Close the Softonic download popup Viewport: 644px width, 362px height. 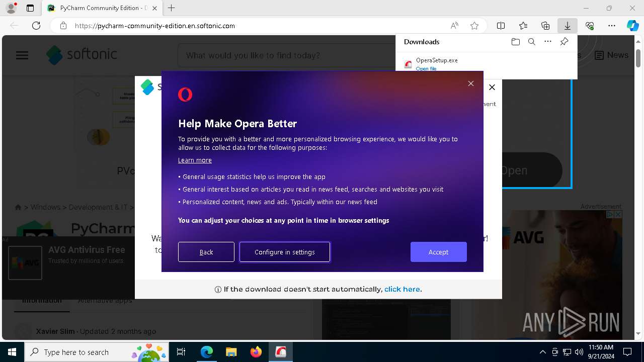[x=492, y=87]
